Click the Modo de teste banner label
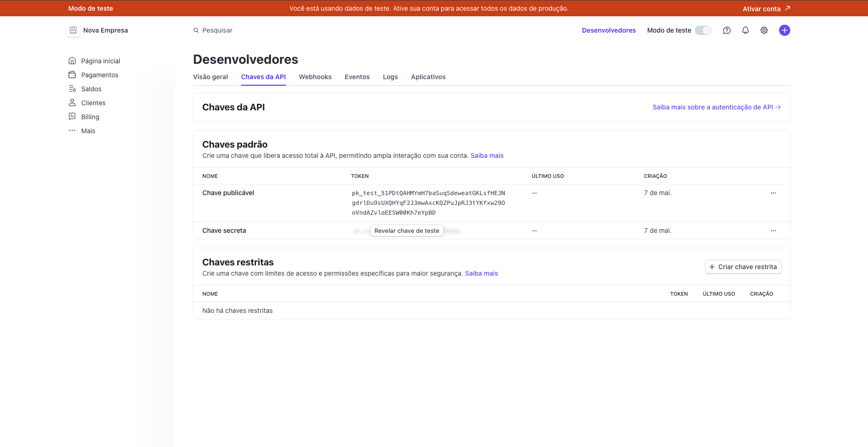Viewport: 868px width, 447px height. click(x=91, y=8)
